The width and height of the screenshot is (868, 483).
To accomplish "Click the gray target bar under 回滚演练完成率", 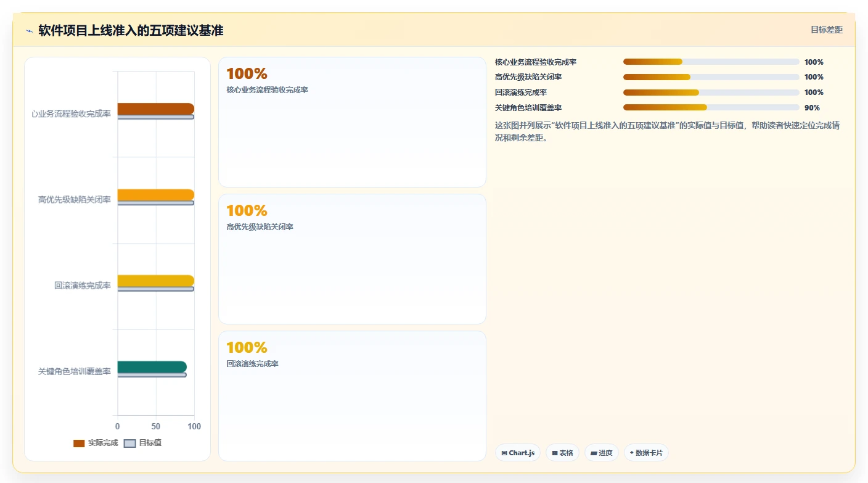I will click(x=156, y=289).
